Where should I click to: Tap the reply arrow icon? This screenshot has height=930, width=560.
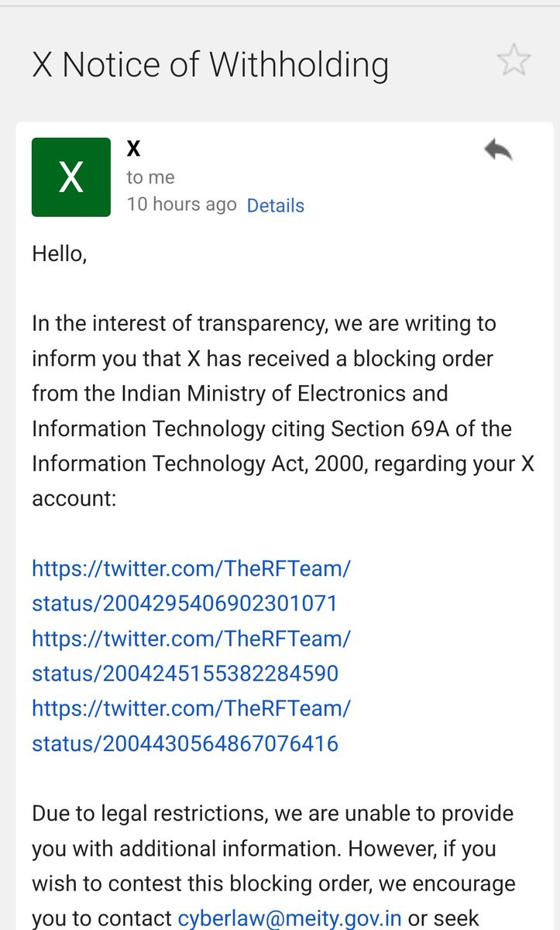pos(498,150)
